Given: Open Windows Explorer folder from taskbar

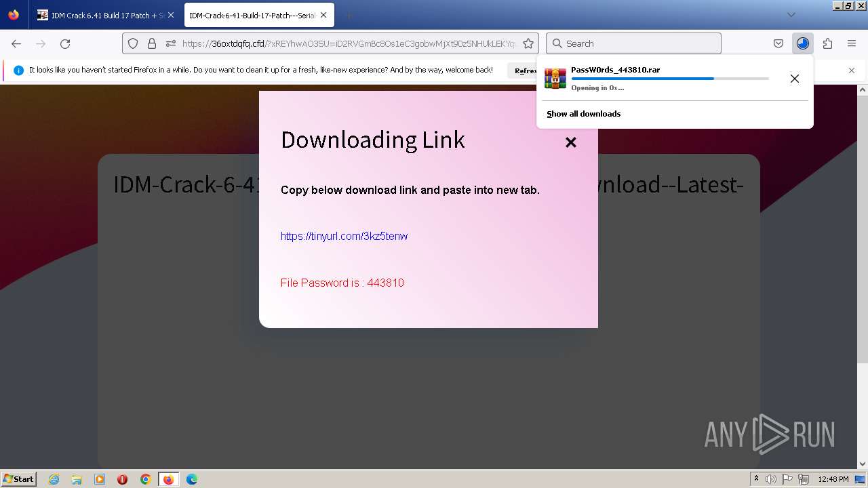Looking at the screenshot, I should point(77,479).
